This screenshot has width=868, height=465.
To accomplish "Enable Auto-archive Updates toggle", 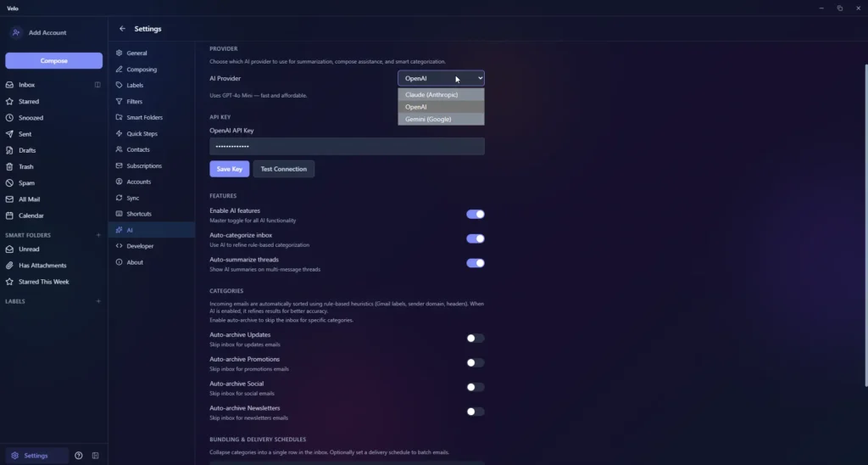I will [475, 338].
